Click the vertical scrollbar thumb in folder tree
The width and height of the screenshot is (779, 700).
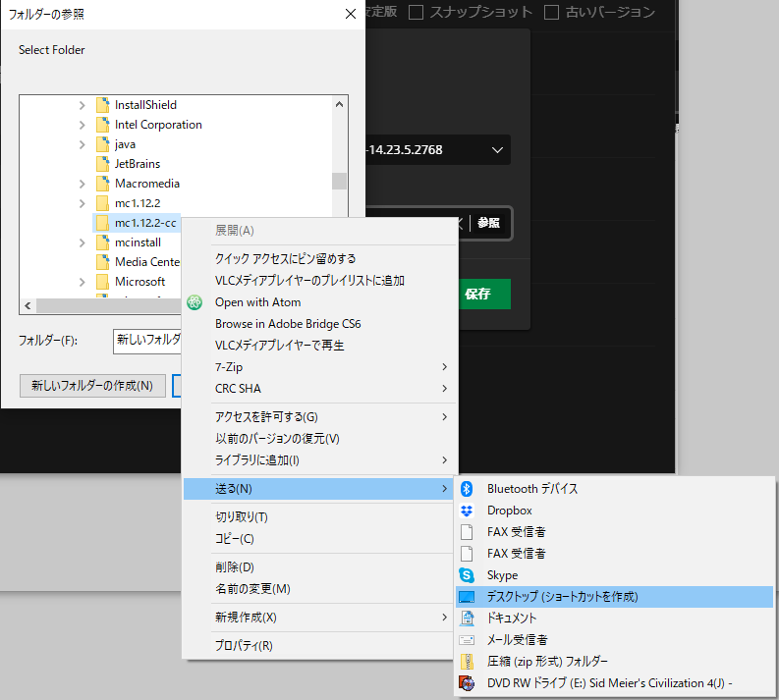[x=339, y=181]
